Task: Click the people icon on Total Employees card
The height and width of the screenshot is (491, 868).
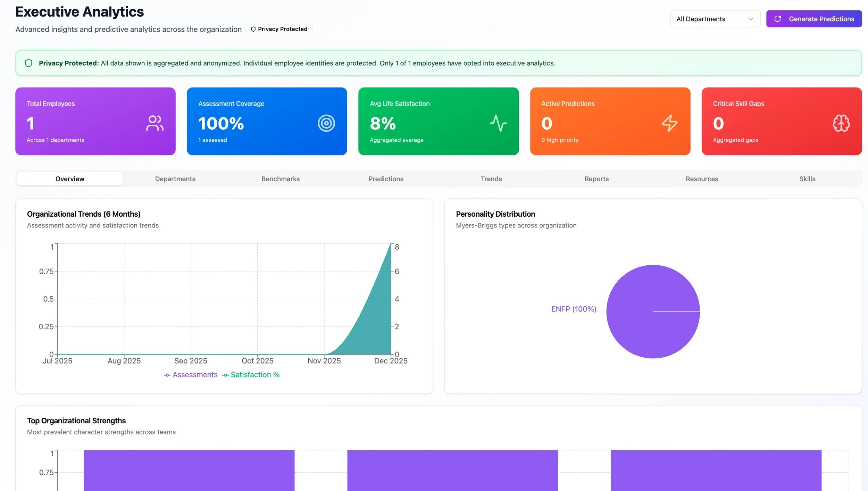Action: pyautogui.click(x=155, y=123)
